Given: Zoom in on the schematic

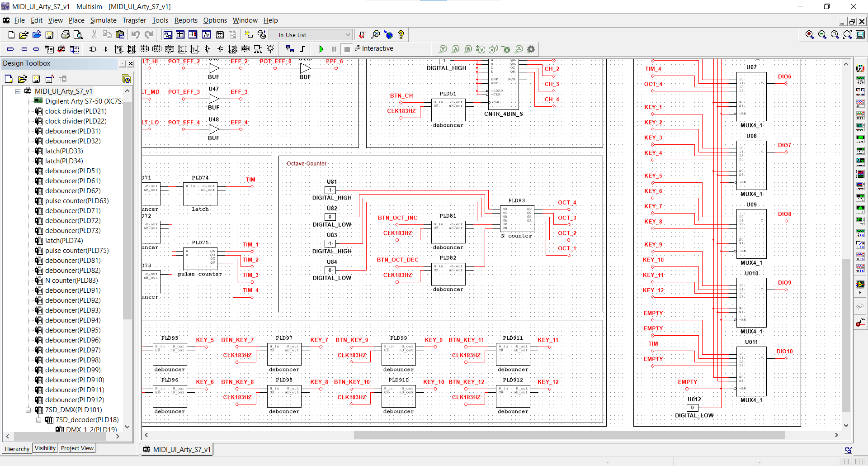Looking at the screenshot, I should click(810, 35).
